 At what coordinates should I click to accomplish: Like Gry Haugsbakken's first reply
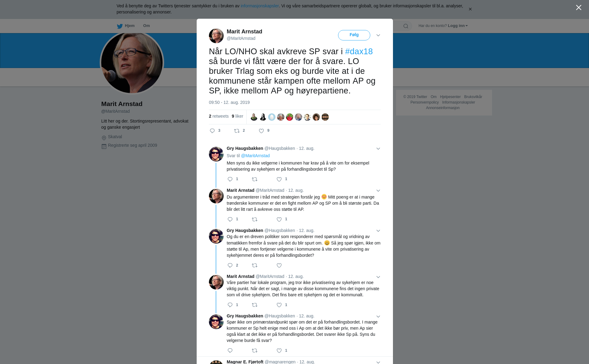[x=279, y=179]
